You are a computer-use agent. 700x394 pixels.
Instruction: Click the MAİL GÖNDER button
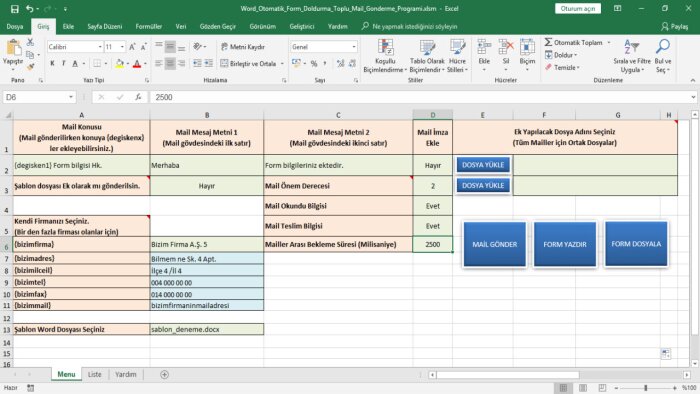[495, 244]
